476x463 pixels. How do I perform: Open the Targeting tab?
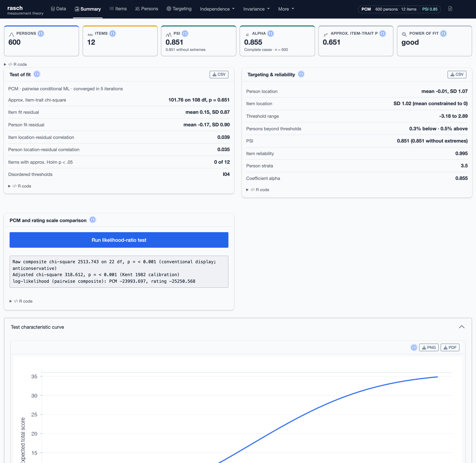pos(179,9)
